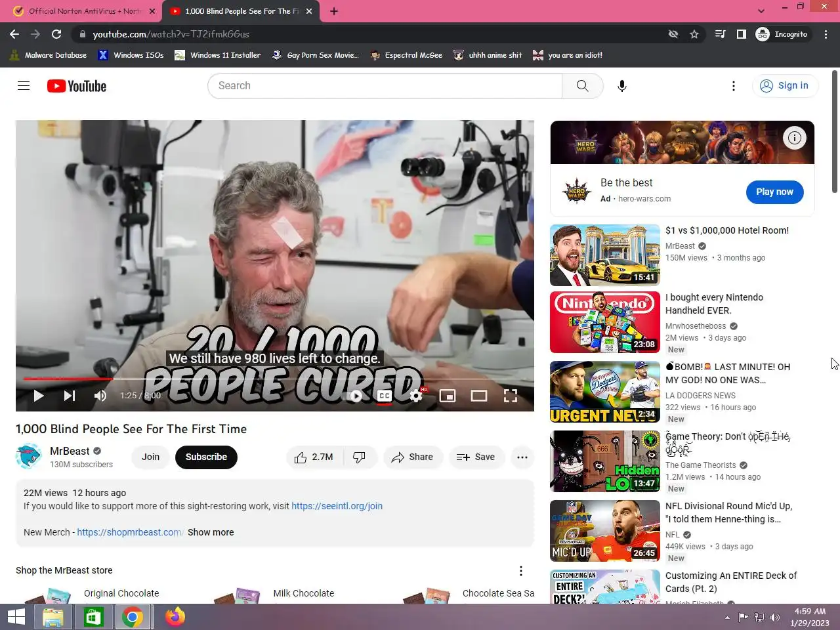The width and height of the screenshot is (840, 630).
Task: Open media controls icon in Chrome toolbar
Action: point(720,34)
